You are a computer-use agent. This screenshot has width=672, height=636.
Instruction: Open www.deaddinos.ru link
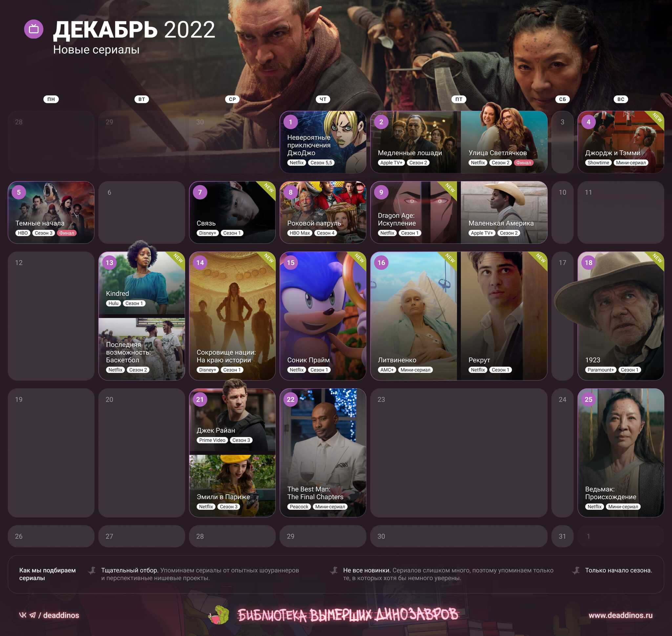620,615
